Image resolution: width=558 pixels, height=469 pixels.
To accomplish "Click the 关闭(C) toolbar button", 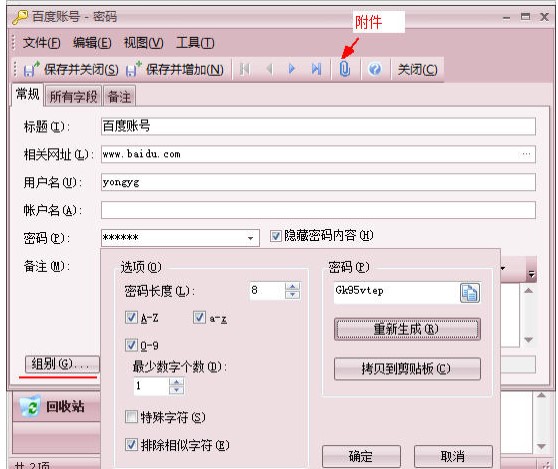I will tap(417, 69).
